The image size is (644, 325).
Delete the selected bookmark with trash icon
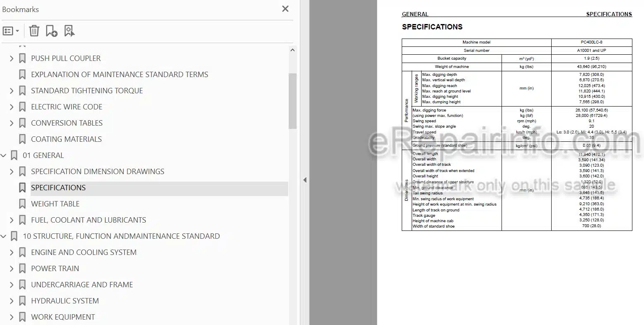(34, 31)
